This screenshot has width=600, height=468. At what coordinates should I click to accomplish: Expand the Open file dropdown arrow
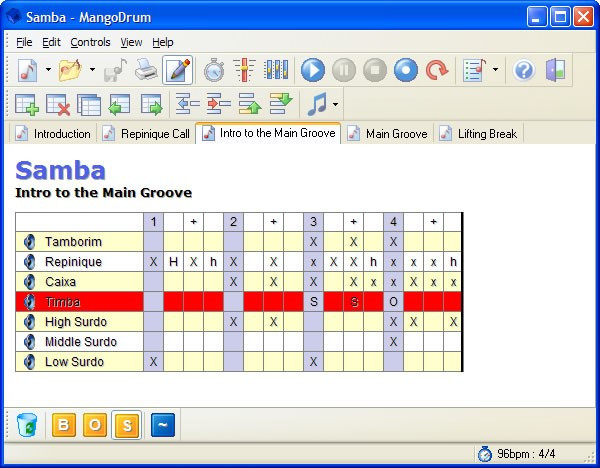coord(92,70)
